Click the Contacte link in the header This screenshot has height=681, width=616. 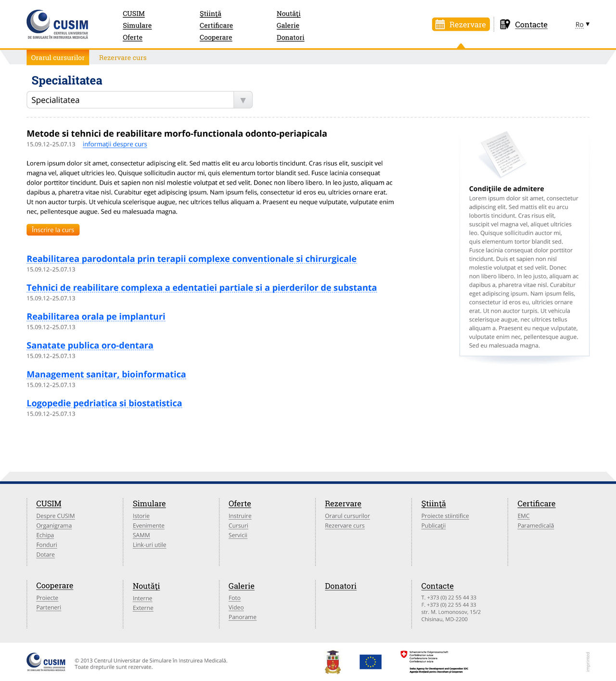tap(531, 24)
